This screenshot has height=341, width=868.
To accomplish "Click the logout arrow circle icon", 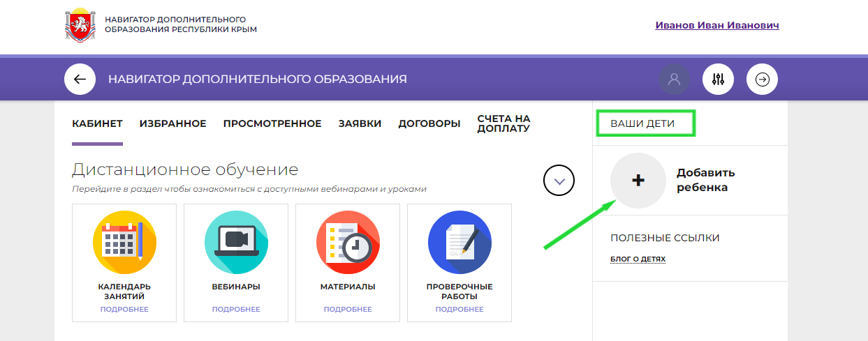I will [x=762, y=79].
